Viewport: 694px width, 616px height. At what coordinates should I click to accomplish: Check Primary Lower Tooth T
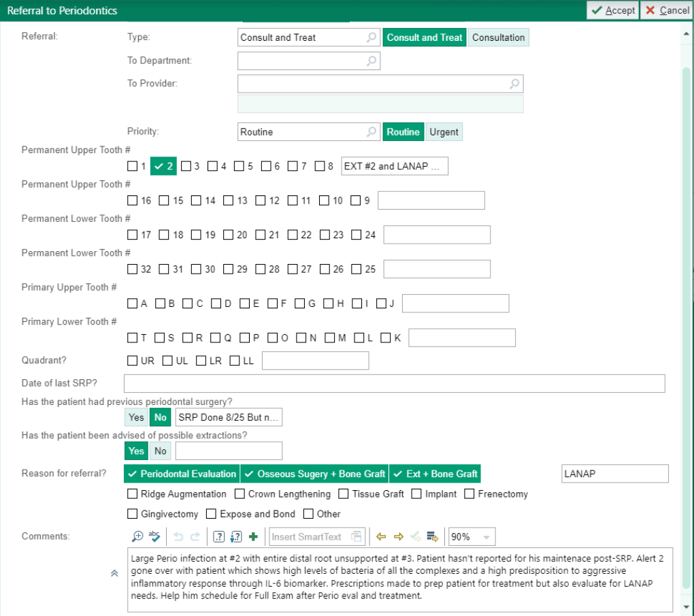tap(133, 338)
